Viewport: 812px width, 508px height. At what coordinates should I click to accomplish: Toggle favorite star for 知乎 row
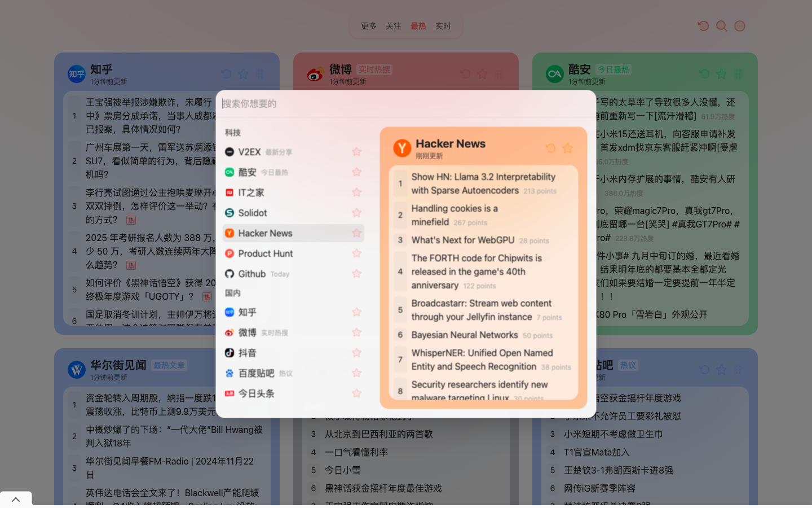point(356,312)
